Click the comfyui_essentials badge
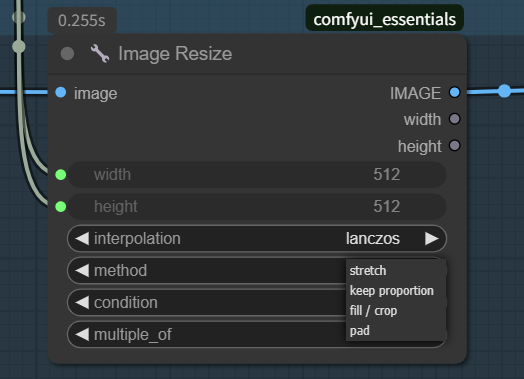This screenshot has height=379, width=524. (x=385, y=19)
